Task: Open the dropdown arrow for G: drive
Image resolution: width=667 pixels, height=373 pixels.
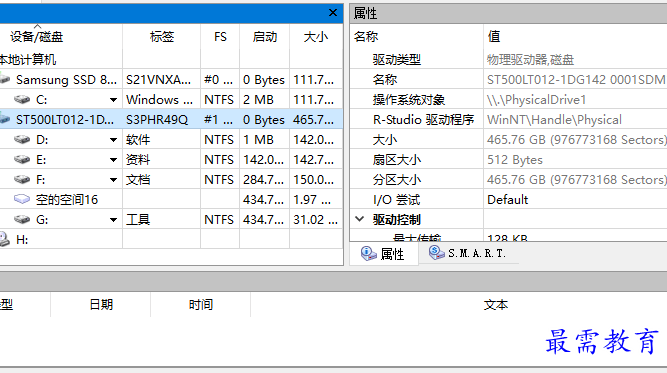Action: (113, 220)
